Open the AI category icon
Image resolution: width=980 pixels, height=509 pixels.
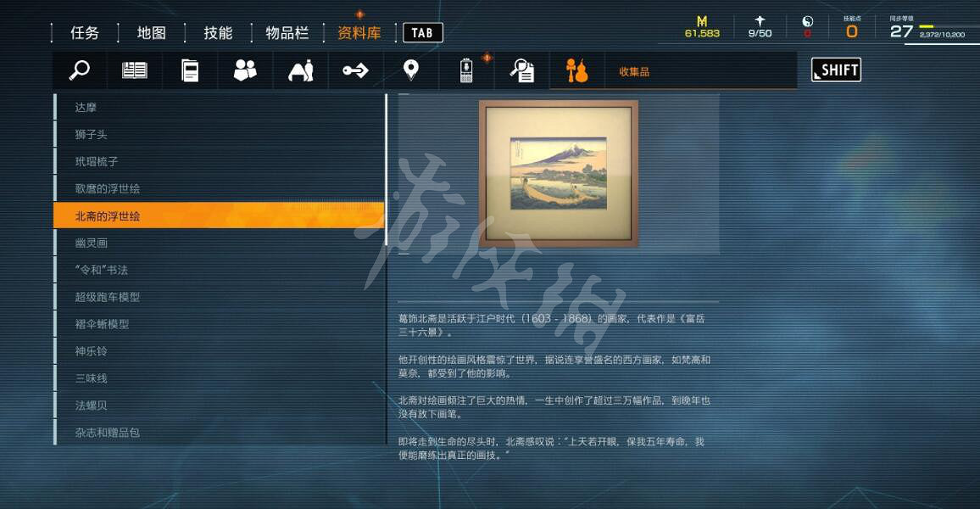point(301,70)
